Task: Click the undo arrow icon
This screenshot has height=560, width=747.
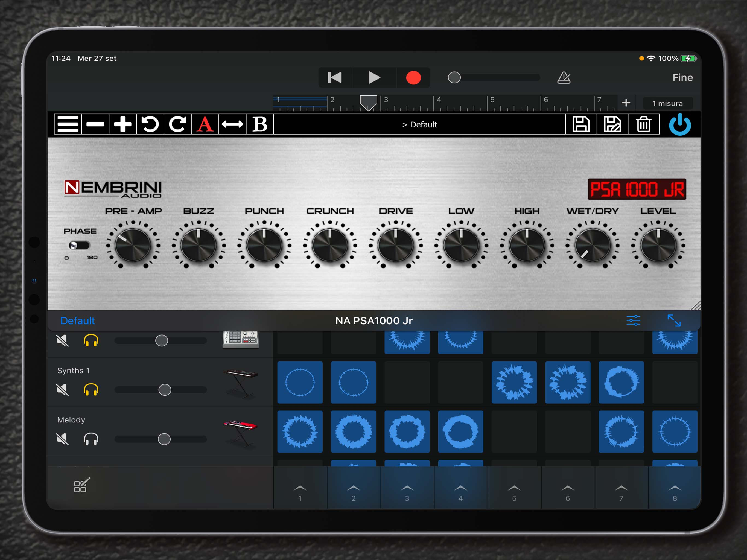Action: (150, 124)
